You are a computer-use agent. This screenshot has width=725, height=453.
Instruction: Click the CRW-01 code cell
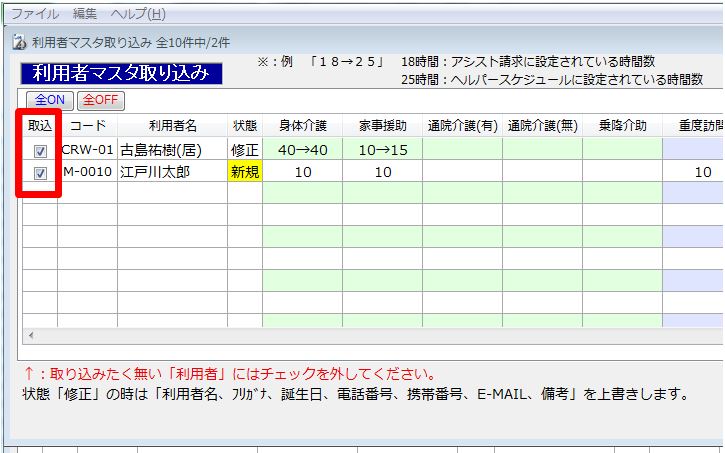pos(88,150)
